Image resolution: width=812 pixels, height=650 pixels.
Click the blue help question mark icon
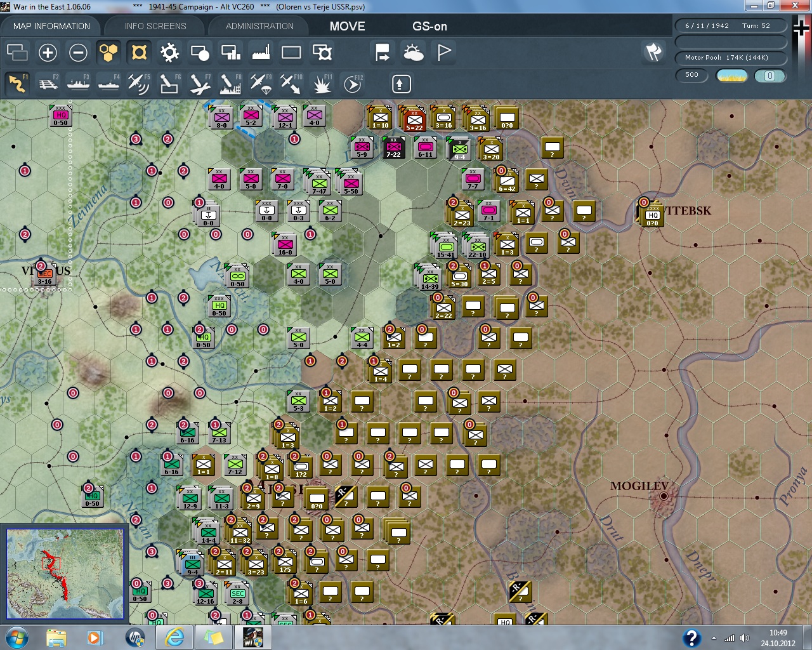click(691, 638)
